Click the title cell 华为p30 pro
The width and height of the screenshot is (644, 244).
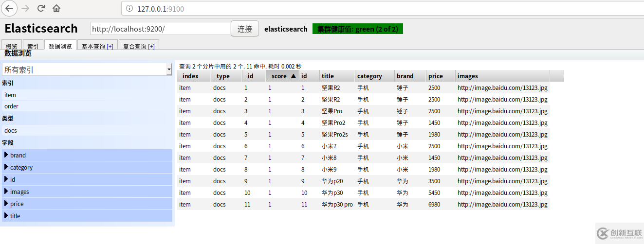coord(337,204)
